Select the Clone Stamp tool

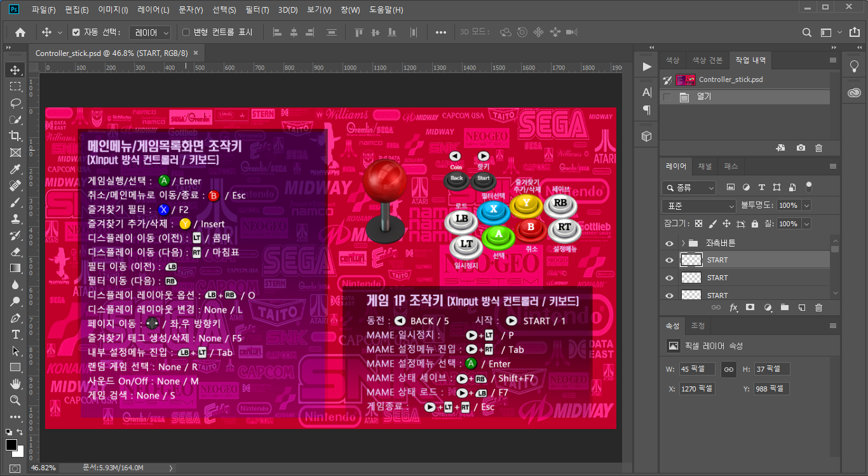[x=15, y=219]
